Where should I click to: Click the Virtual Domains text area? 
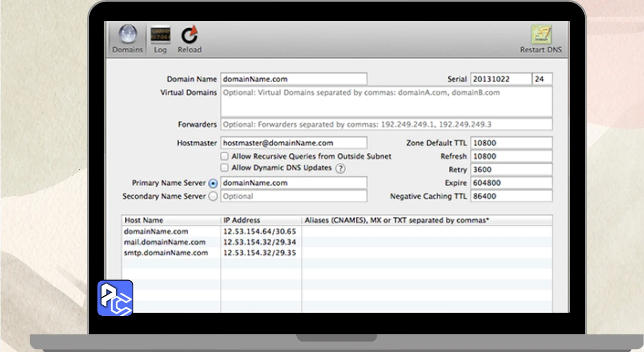point(386,102)
